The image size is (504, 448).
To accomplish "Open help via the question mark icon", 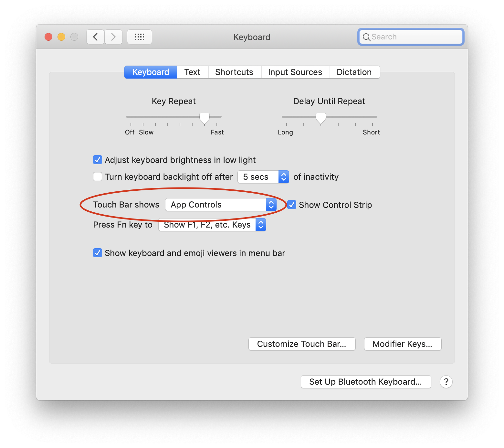I will tap(446, 382).
